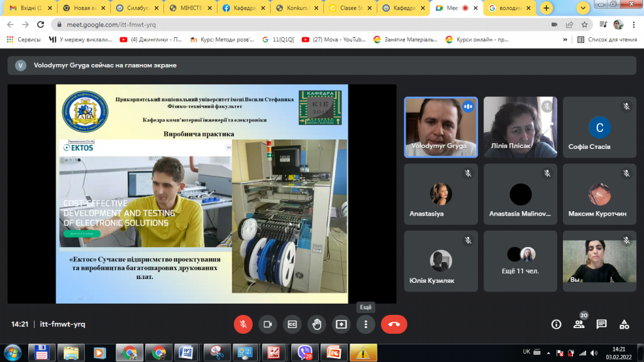Open the activities panel icon
The height and width of the screenshot is (362, 644).
625,324
